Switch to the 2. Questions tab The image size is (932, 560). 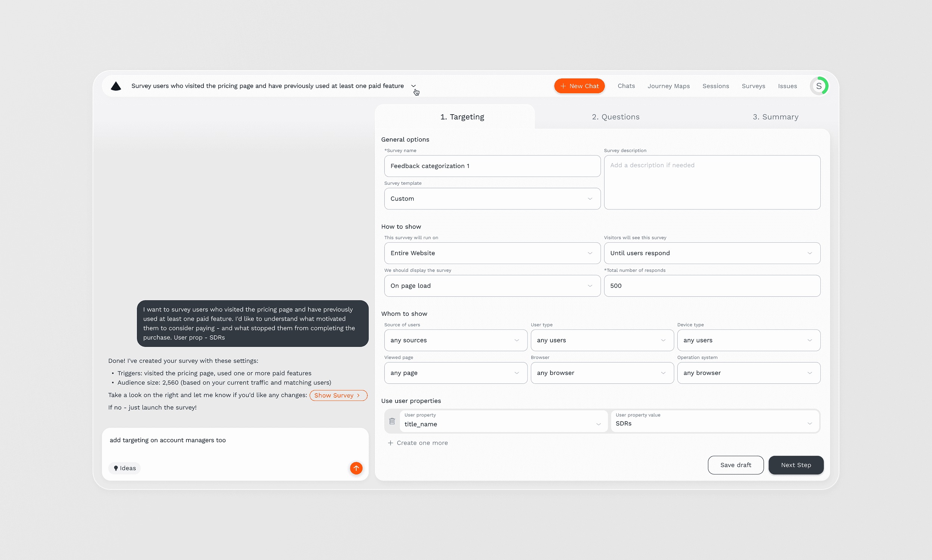click(615, 117)
